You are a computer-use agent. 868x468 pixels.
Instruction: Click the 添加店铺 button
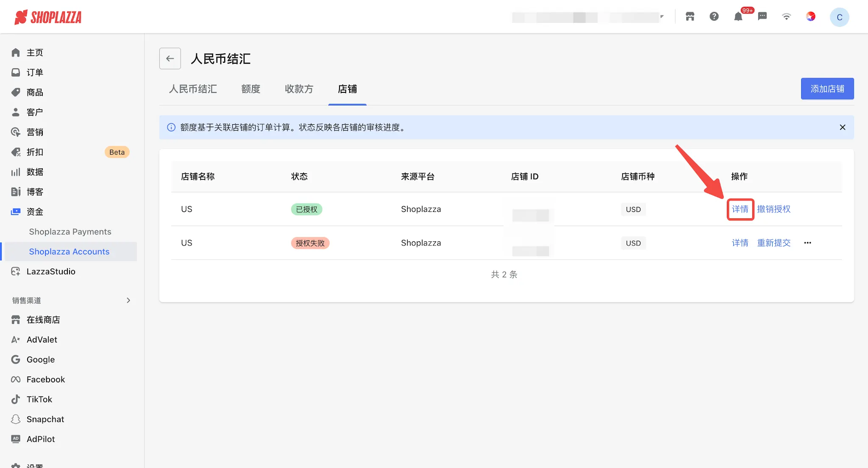pyautogui.click(x=827, y=89)
